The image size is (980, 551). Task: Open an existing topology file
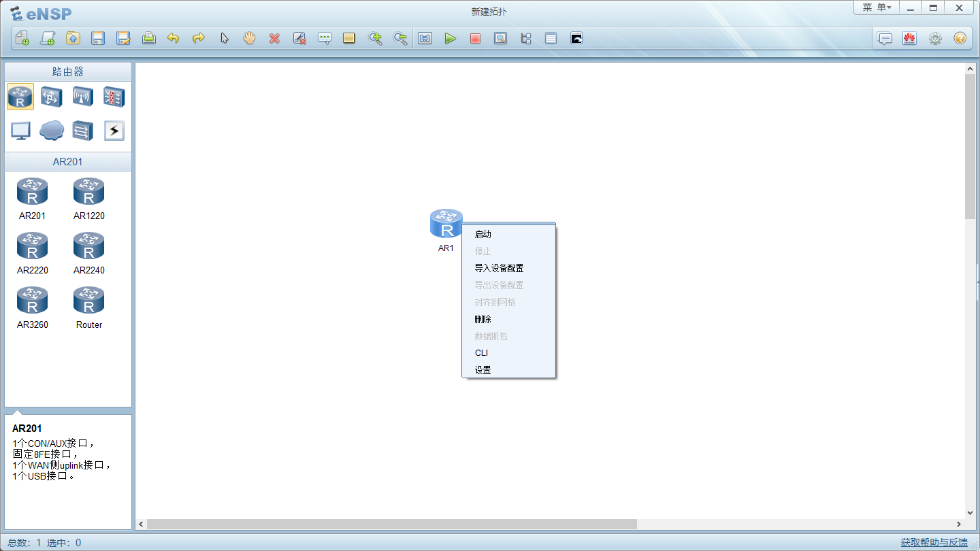click(73, 38)
